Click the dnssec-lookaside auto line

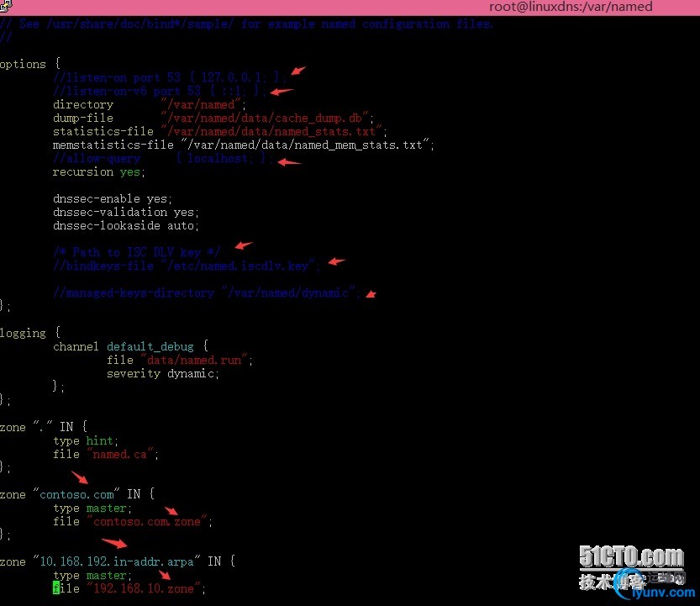126,225
